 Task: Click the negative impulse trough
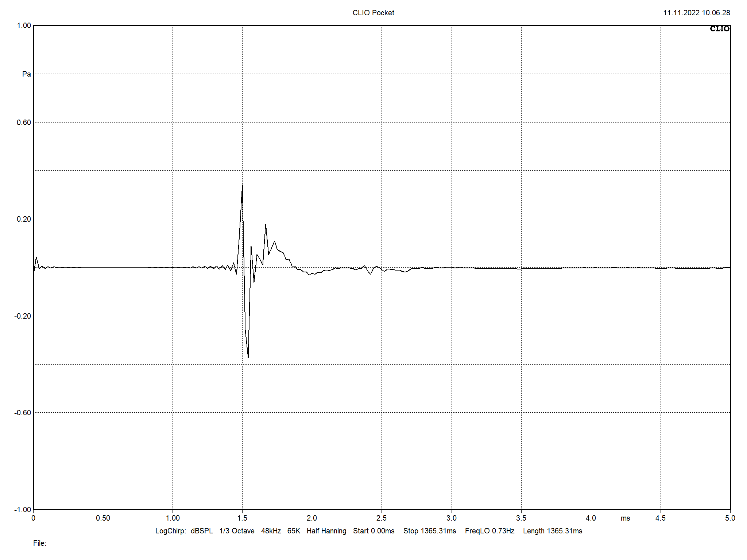(248, 357)
